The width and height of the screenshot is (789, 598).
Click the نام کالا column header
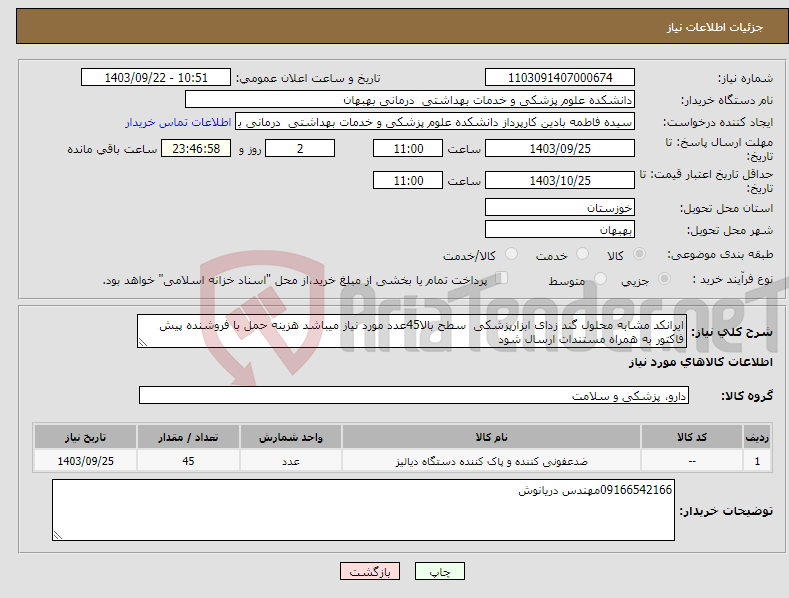[x=491, y=437]
